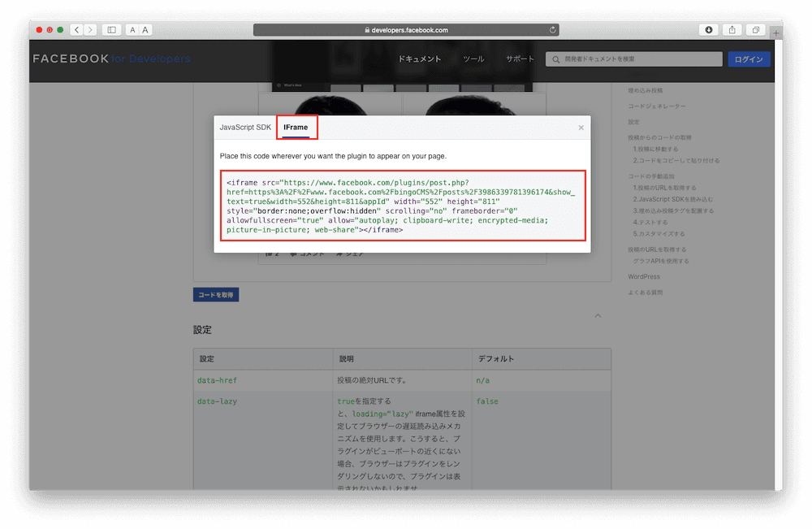
Task: Click the lock icon in address bar
Action: point(367,30)
